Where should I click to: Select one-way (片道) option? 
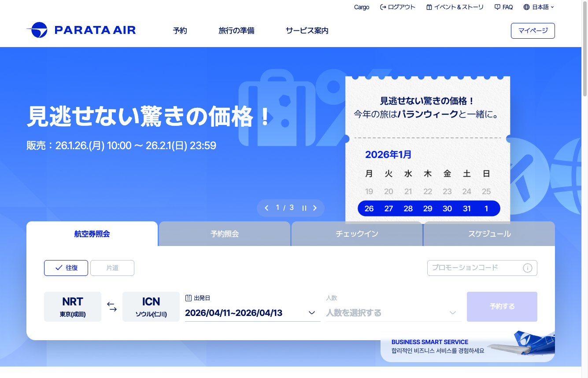[x=112, y=268]
